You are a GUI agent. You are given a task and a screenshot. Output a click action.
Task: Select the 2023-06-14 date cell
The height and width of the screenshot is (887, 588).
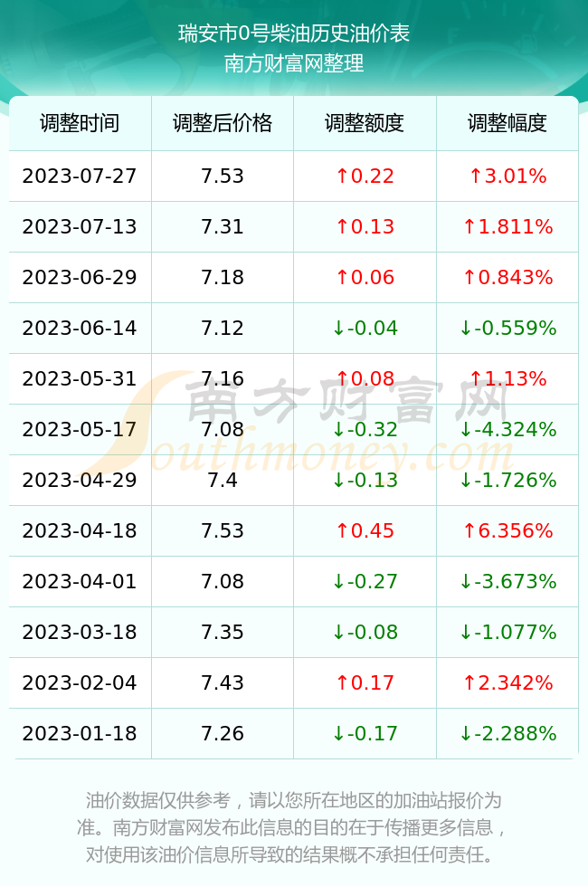[x=80, y=328]
